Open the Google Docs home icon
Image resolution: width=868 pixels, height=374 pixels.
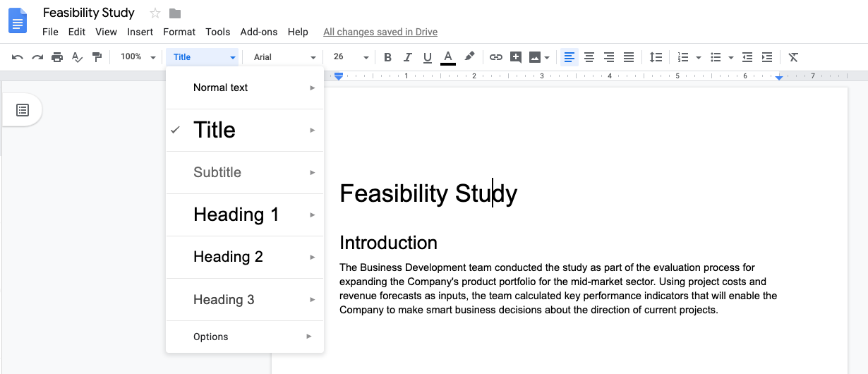(18, 20)
